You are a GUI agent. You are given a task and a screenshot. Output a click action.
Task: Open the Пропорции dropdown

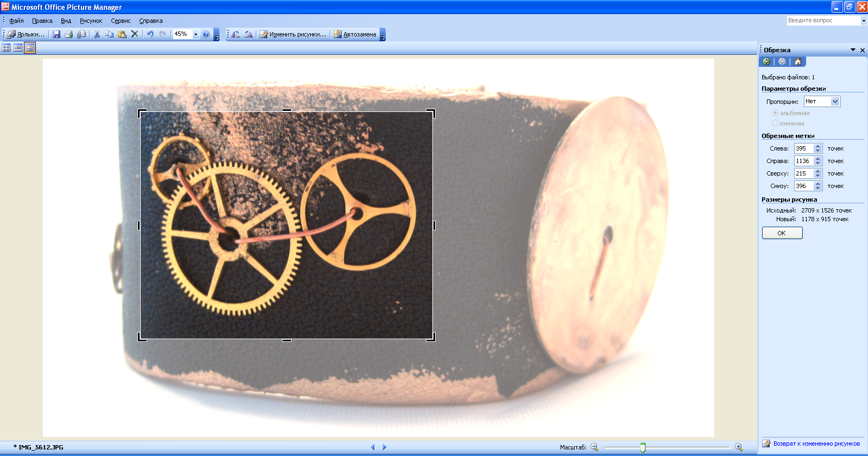click(835, 102)
